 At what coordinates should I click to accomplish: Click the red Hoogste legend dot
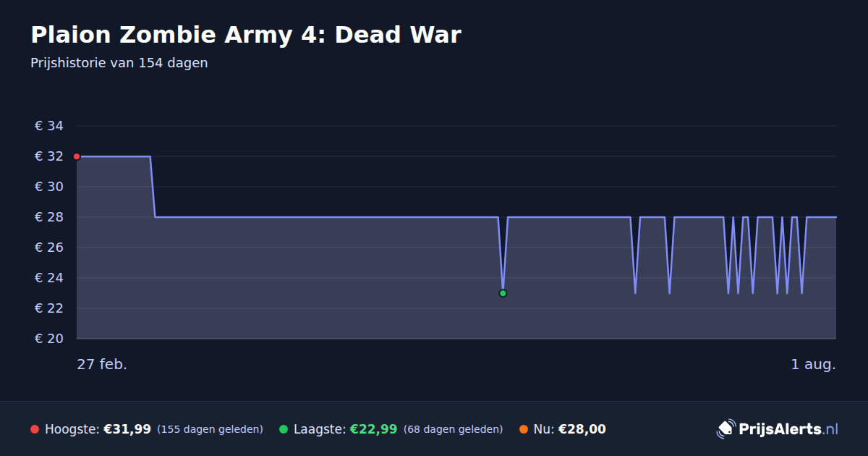pyautogui.click(x=35, y=429)
